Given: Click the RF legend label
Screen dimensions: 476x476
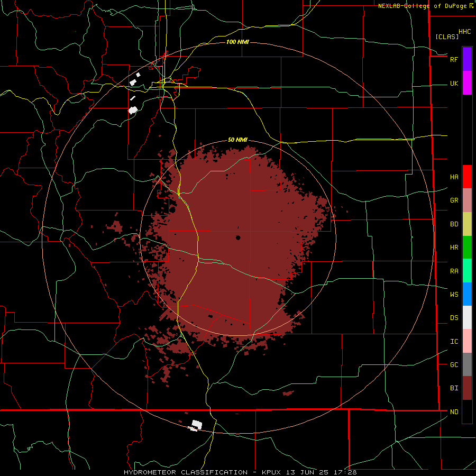Looking at the screenshot, I should [454, 59].
